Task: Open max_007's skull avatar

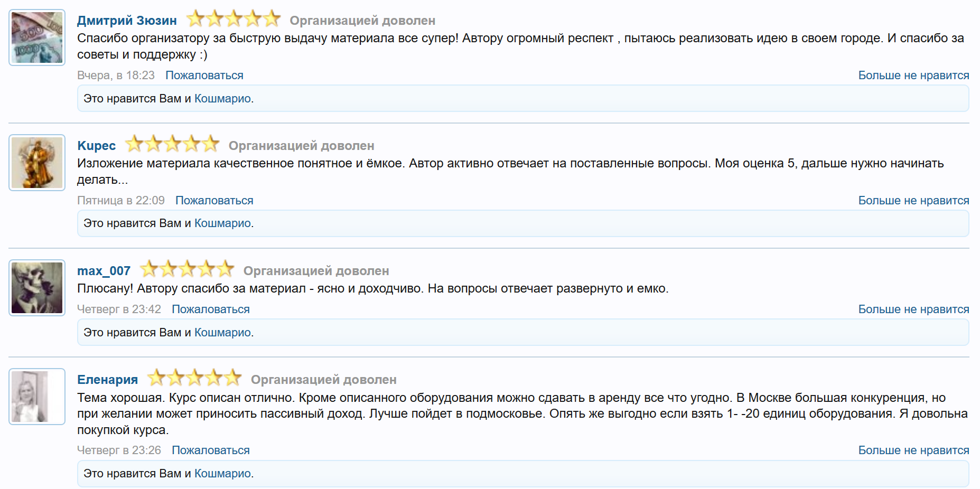Action: (37, 288)
